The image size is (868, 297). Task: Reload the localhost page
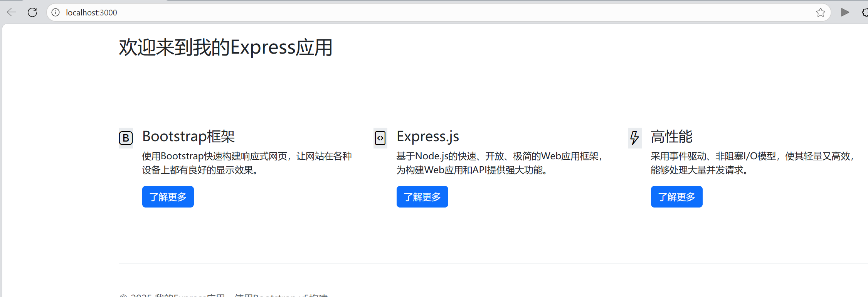point(32,12)
